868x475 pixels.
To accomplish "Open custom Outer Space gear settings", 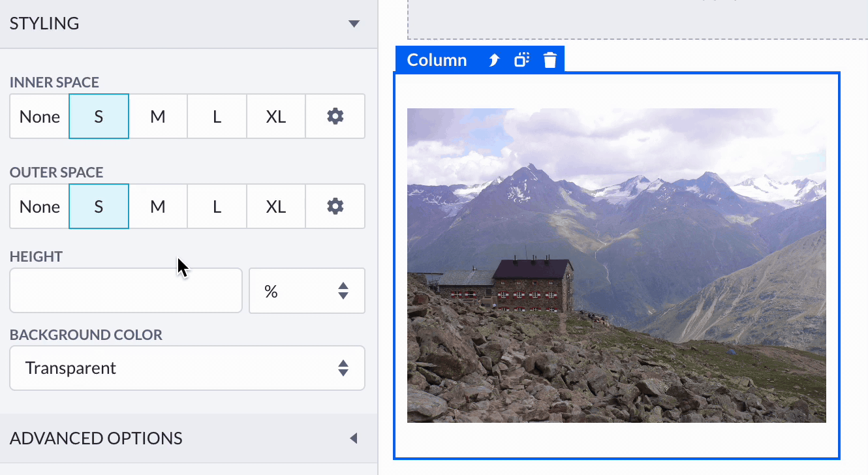I will 335,206.
